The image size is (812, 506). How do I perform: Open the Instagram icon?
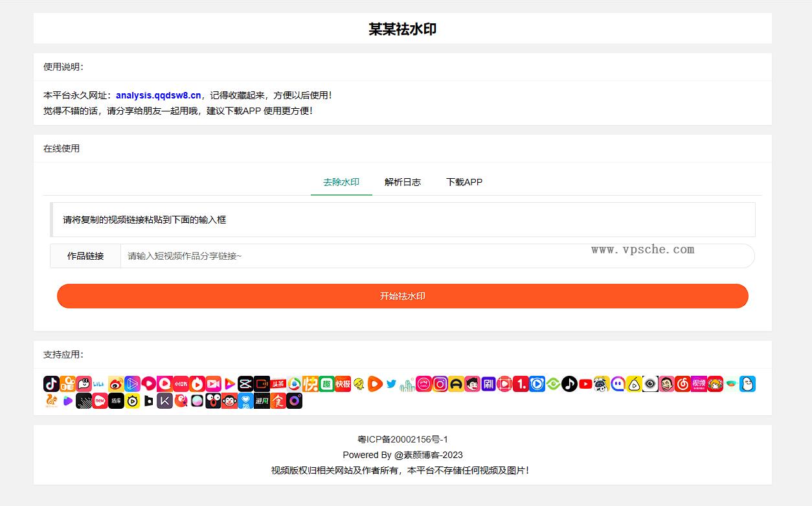pyautogui.click(x=440, y=384)
